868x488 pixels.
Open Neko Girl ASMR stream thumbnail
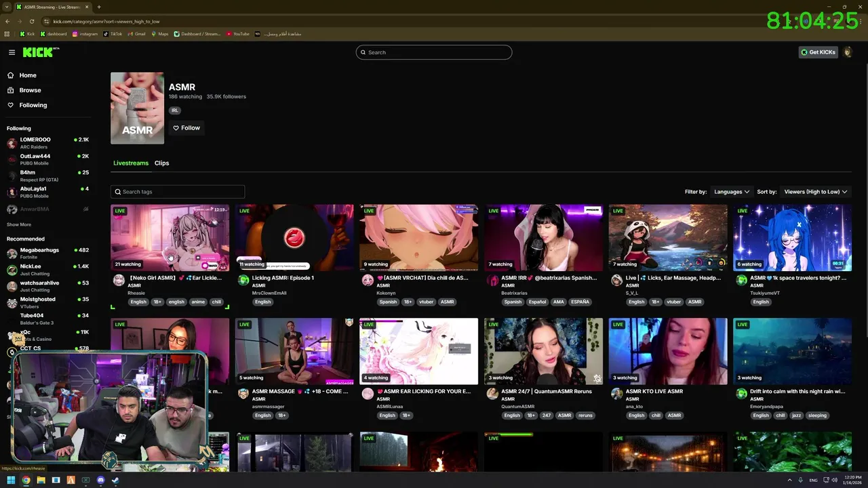click(x=170, y=237)
